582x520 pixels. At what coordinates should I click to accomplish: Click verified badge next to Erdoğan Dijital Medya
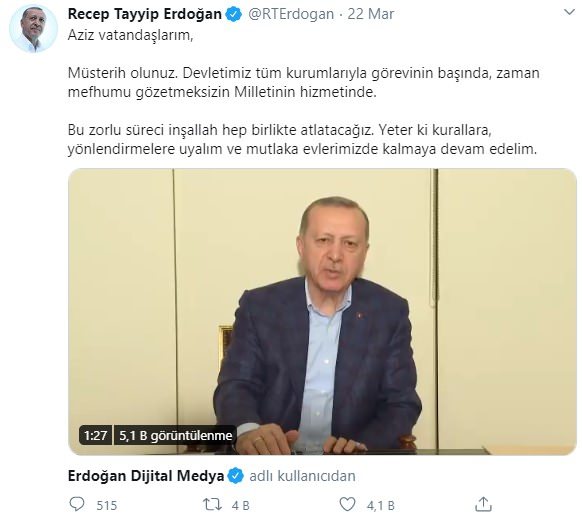pyautogui.click(x=236, y=476)
